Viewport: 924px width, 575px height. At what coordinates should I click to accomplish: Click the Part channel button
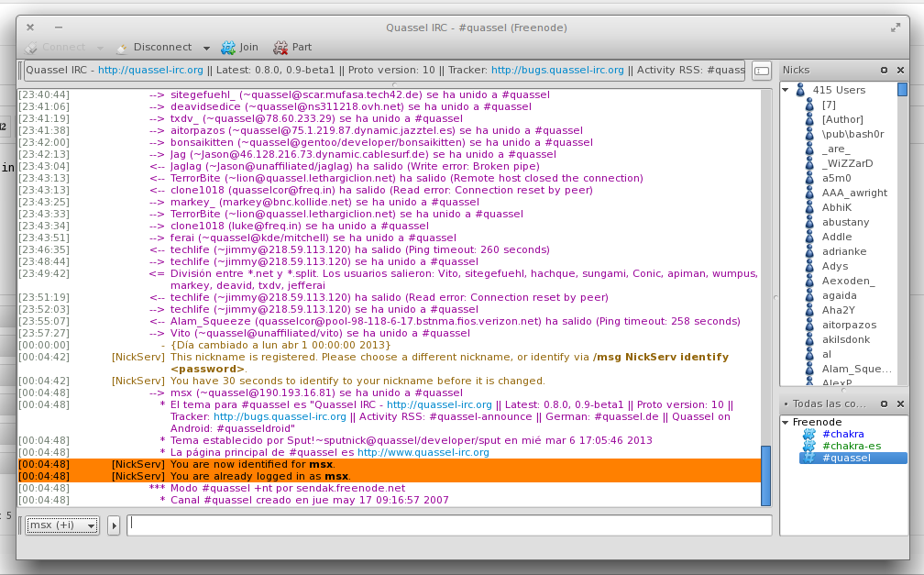pyautogui.click(x=292, y=47)
